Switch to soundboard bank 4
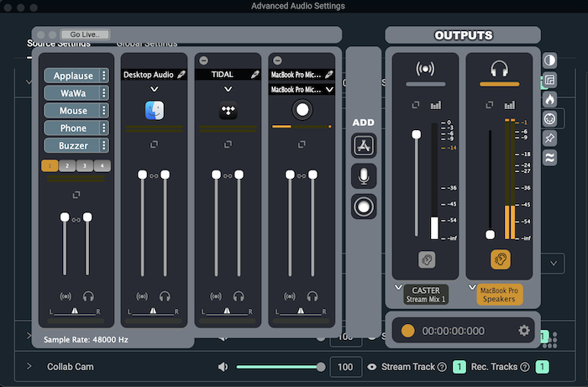The width and height of the screenshot is (588, 387). click(x=102, y=165)
